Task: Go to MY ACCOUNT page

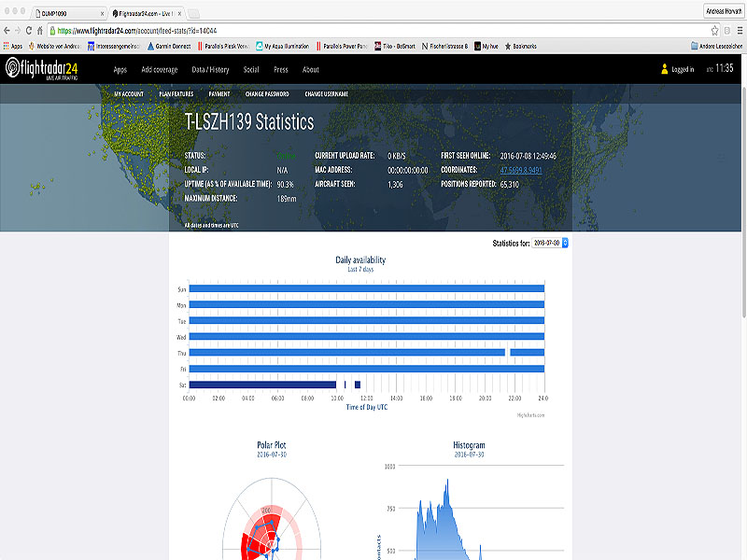Action: point(129,94)
